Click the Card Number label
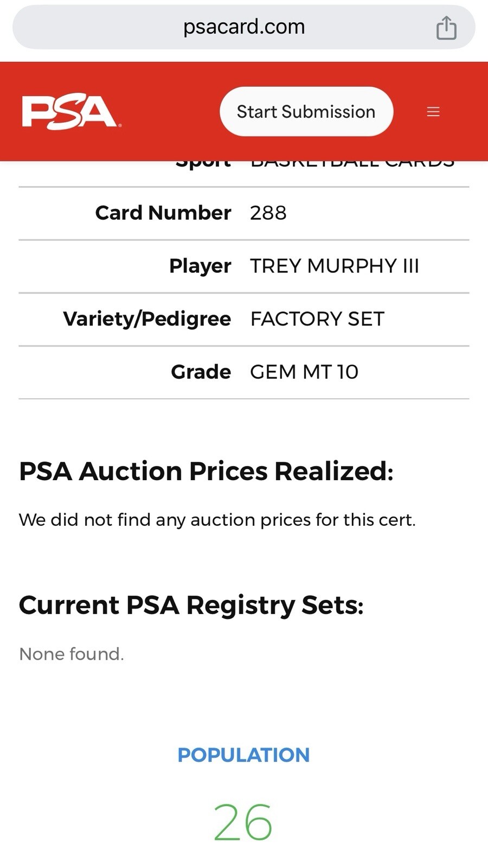The image size is (488, 868). pyautogui.click(x=163, y=213)
